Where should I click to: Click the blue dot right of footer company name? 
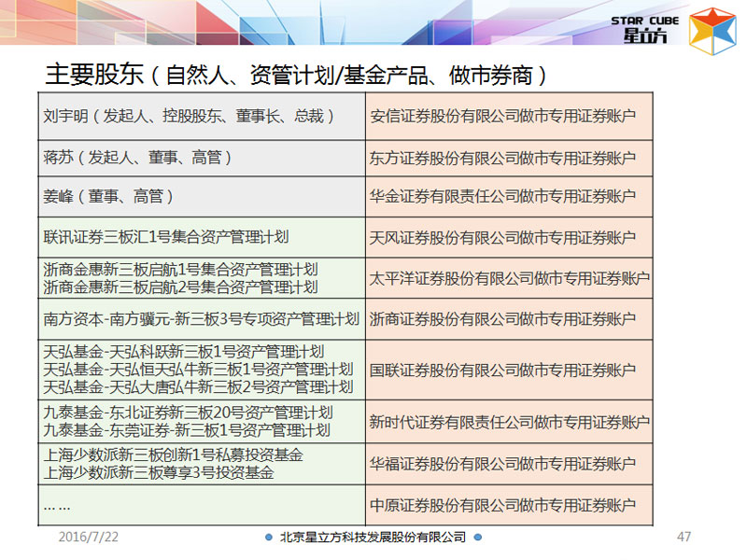[x=476, y=538]
